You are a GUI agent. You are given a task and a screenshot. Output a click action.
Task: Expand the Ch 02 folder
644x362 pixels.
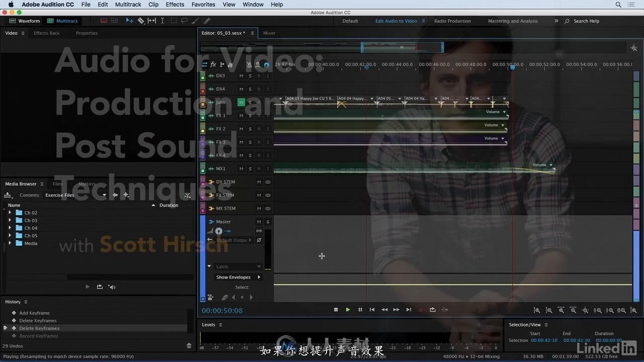pyautogui.click(x=10, y=213)
